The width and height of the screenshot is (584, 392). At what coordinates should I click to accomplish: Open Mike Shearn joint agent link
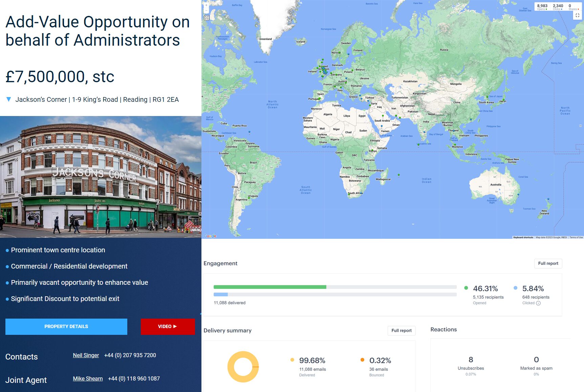pyautogui.click(x=88, y=378)
